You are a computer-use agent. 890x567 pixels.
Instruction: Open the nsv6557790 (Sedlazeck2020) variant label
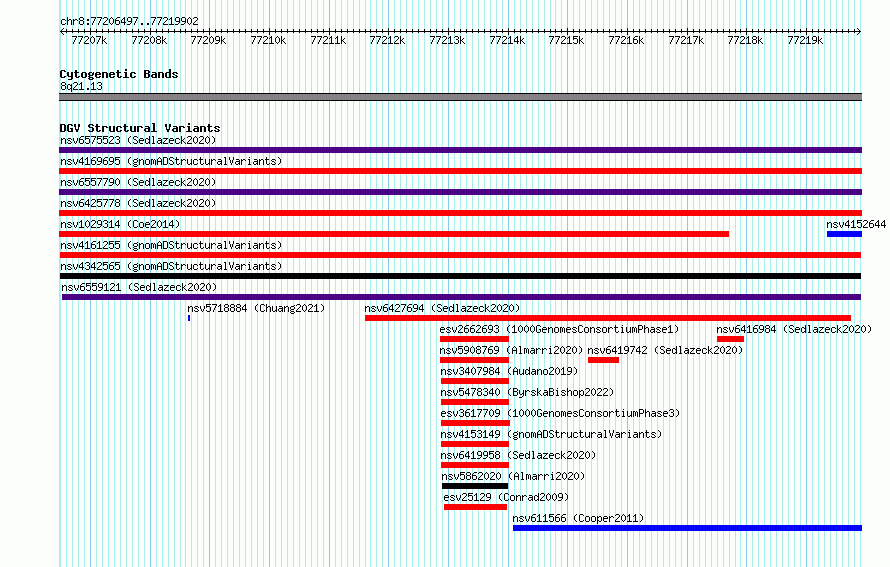138,182
